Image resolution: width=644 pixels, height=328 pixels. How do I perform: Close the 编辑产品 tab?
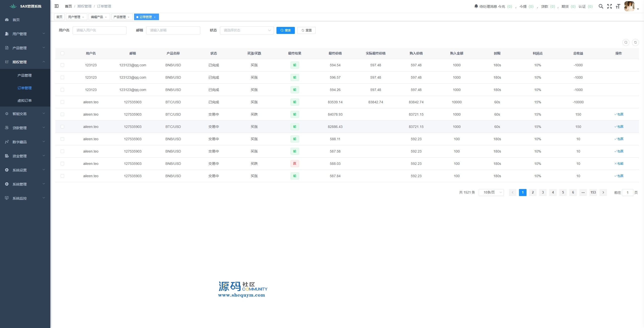[106, 17]
